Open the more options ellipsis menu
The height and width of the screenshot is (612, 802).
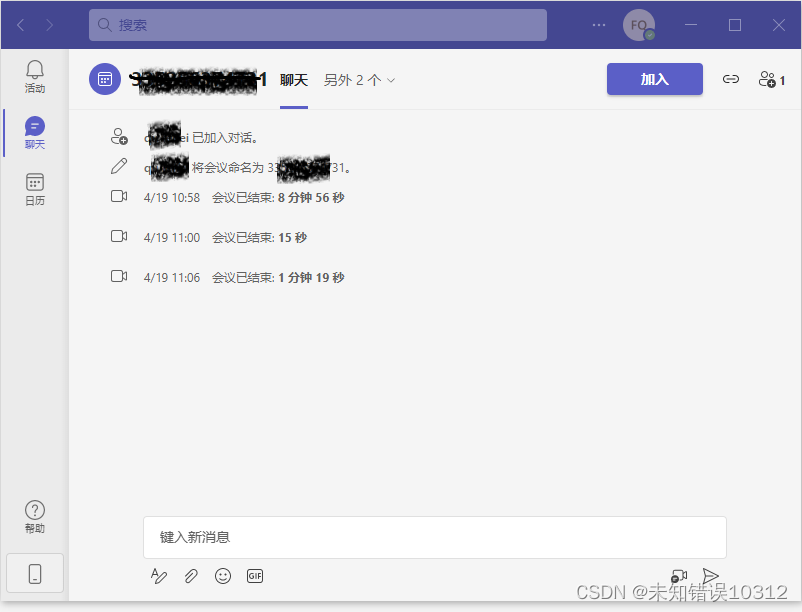coord(598,24)
